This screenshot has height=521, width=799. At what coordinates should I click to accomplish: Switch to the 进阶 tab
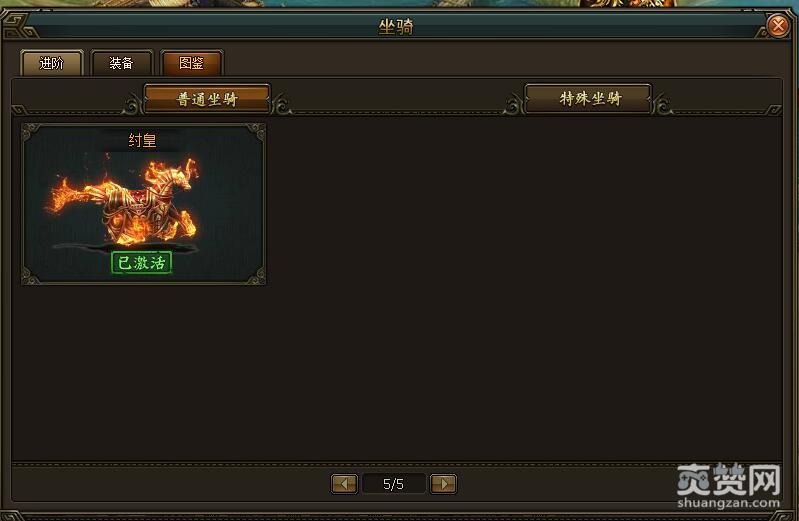tap(51, 63)
